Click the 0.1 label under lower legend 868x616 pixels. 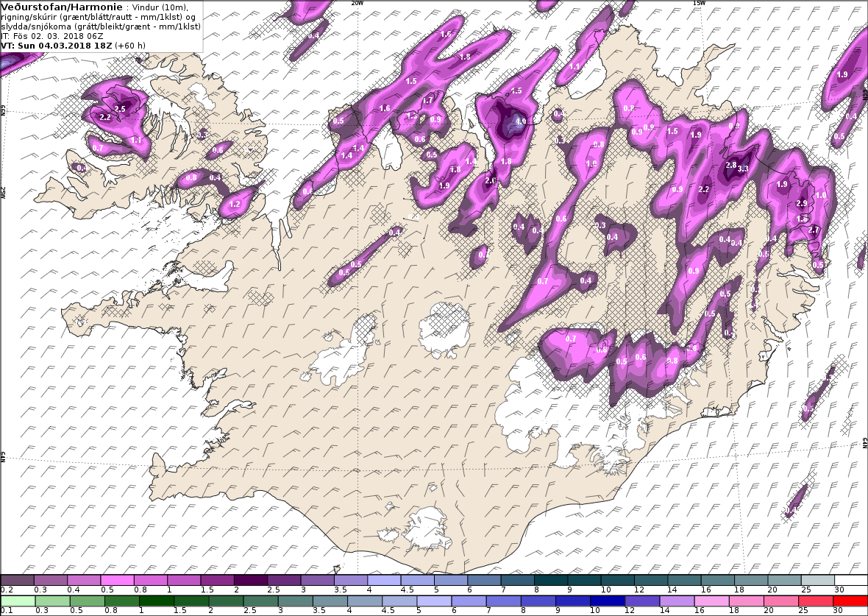tap(7, 610)
